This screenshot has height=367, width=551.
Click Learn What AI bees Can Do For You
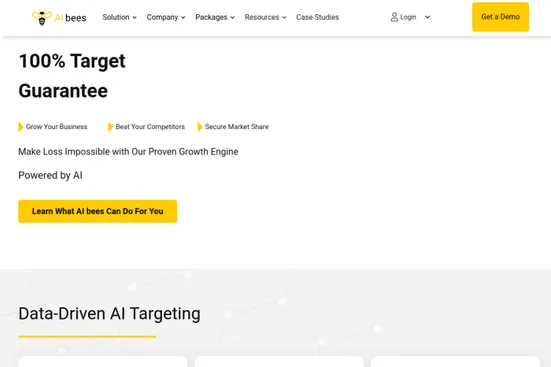[x=98, y=211]
